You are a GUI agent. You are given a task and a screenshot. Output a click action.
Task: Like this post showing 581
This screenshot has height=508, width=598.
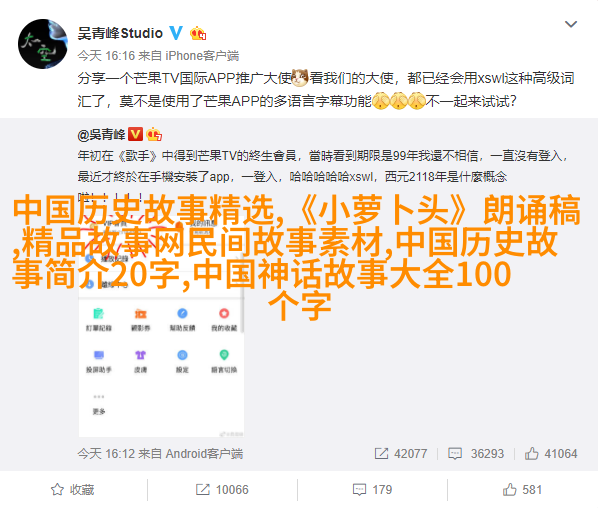(x=522, y=490)
